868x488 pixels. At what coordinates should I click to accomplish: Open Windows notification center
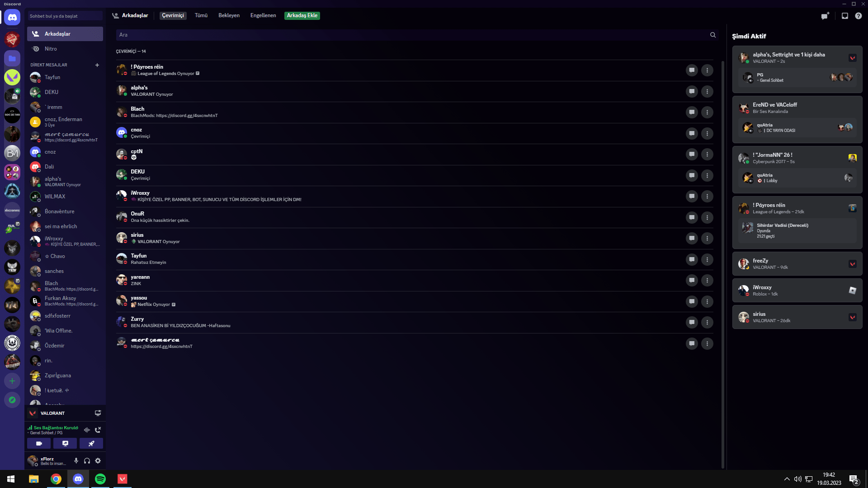(854, 479)
